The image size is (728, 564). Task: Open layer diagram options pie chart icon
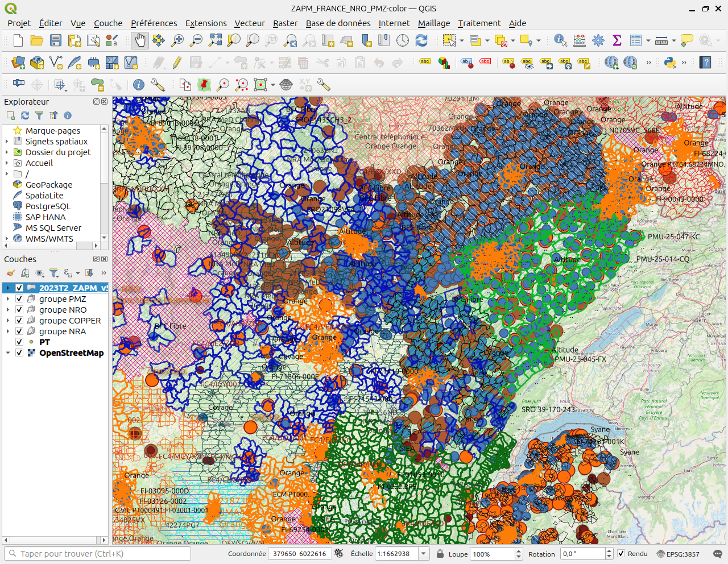[444, 63]
